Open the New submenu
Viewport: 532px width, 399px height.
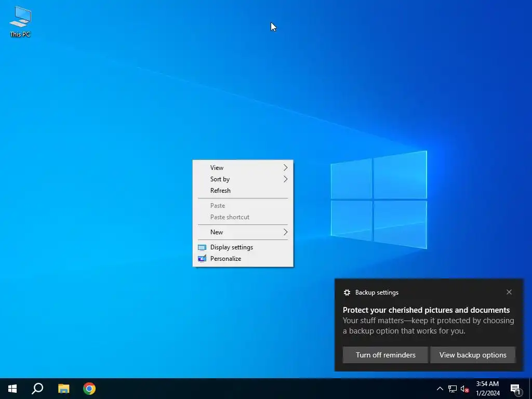pyautogui.click(x=243, y=232)
